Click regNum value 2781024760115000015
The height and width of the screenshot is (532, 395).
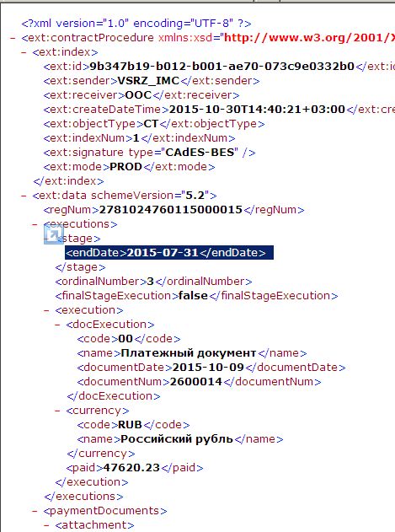[x=171, y=210]
